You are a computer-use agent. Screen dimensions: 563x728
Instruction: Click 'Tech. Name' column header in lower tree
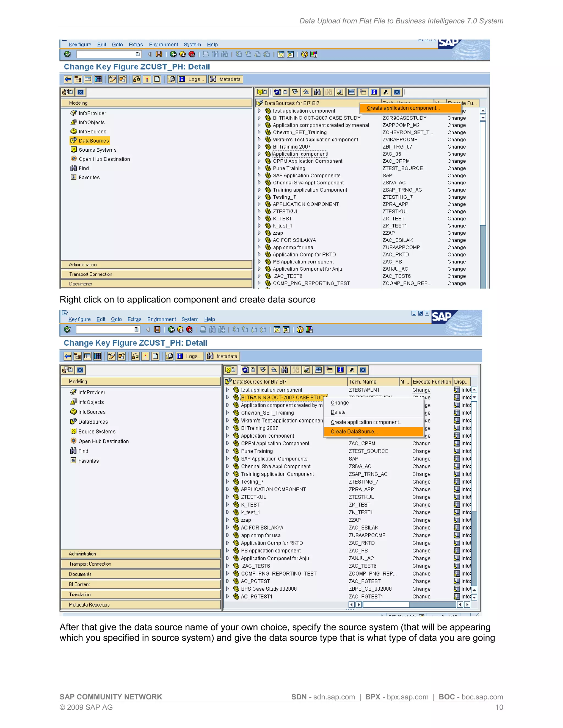click(373, 382)
